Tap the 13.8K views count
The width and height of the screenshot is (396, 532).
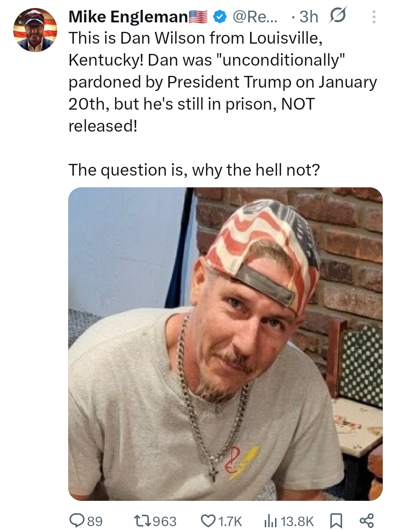click(x=298, y=521)
